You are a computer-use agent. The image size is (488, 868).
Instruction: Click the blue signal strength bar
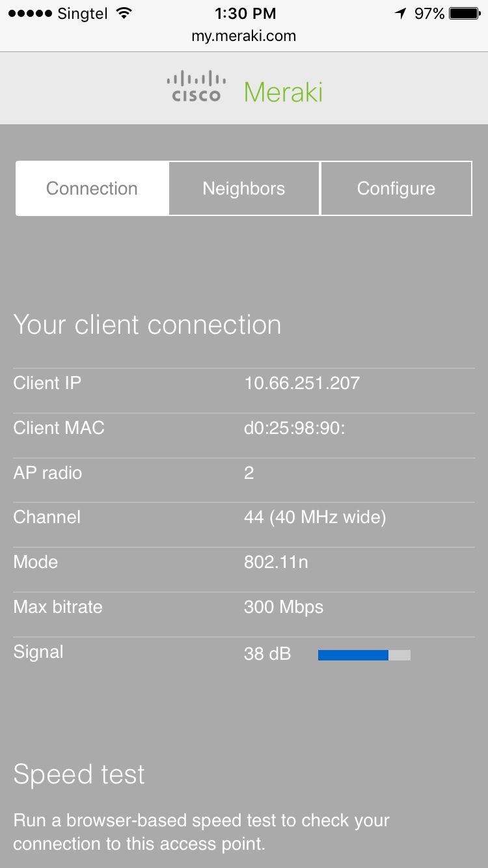353,655
